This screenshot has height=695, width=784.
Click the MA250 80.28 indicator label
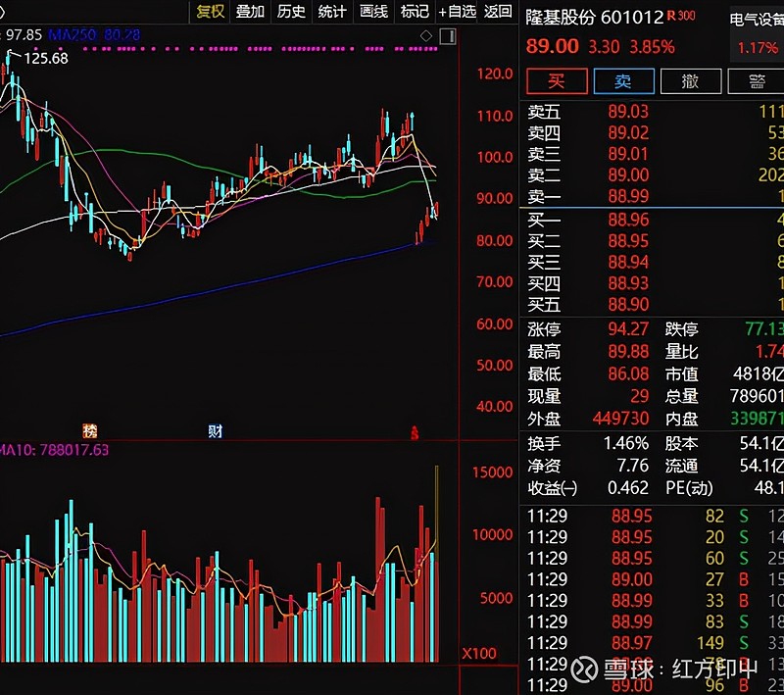94,35
